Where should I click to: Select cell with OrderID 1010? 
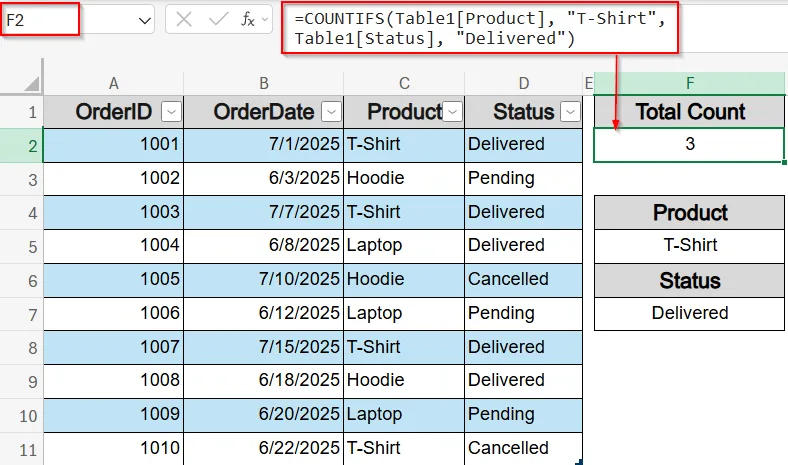114,449
